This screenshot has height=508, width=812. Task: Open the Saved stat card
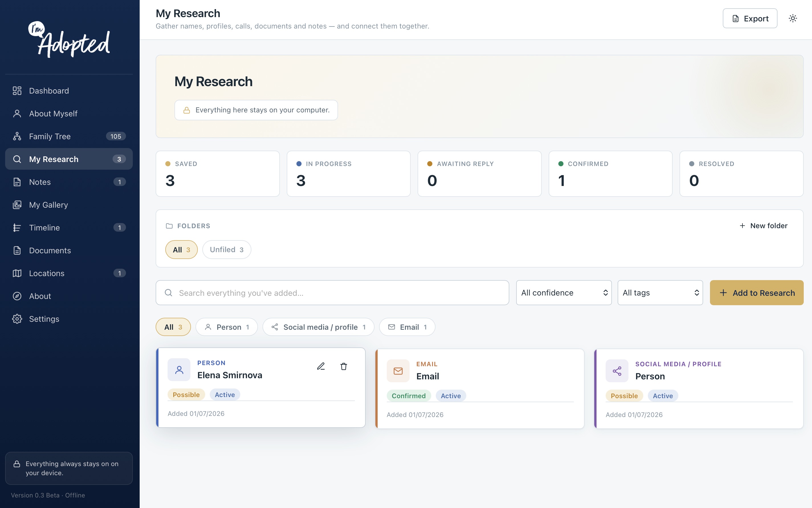[x=217, y=174]
